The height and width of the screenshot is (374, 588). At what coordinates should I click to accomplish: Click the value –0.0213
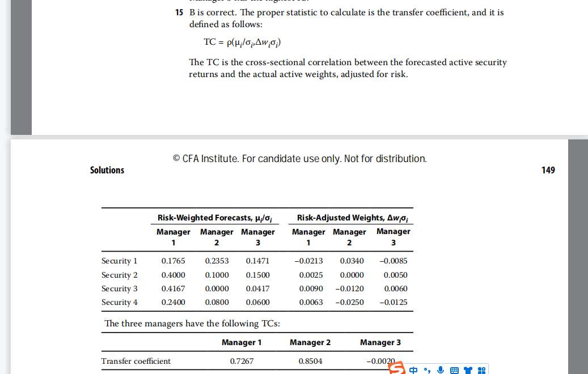click(308, 261)
